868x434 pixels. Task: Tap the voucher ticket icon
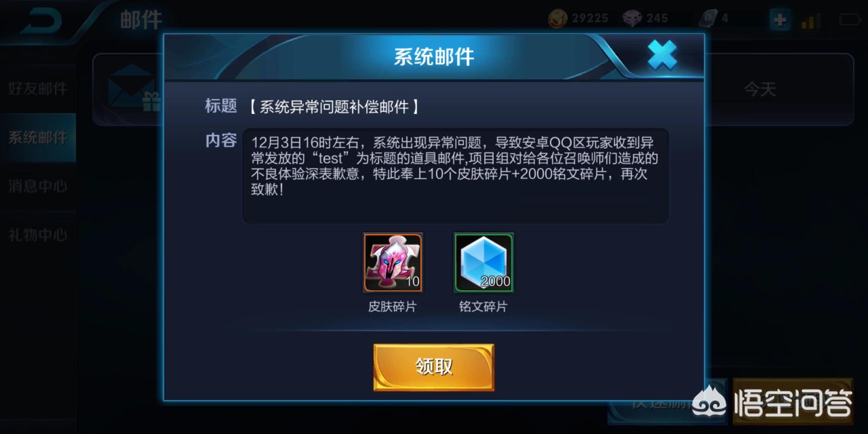tap(708, 18)
